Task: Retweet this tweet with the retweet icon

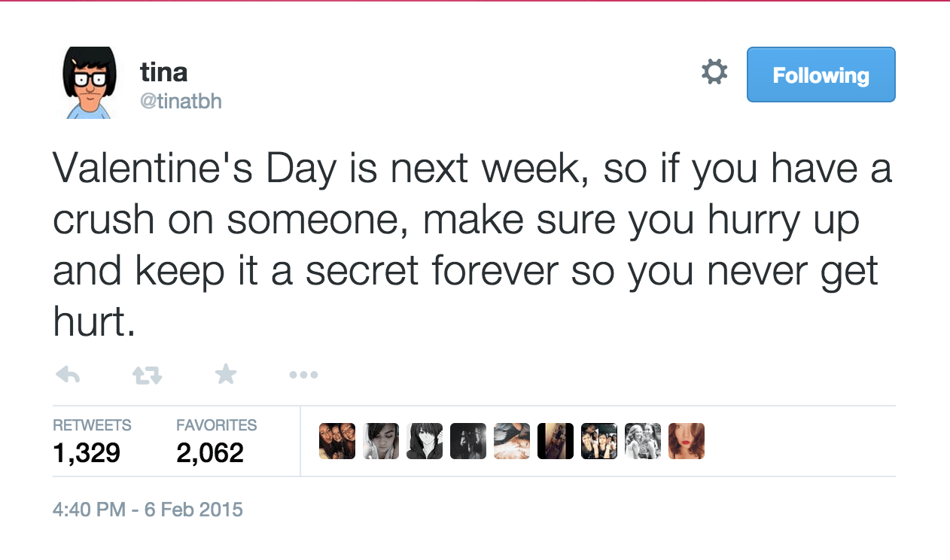Action: (147, 374)
